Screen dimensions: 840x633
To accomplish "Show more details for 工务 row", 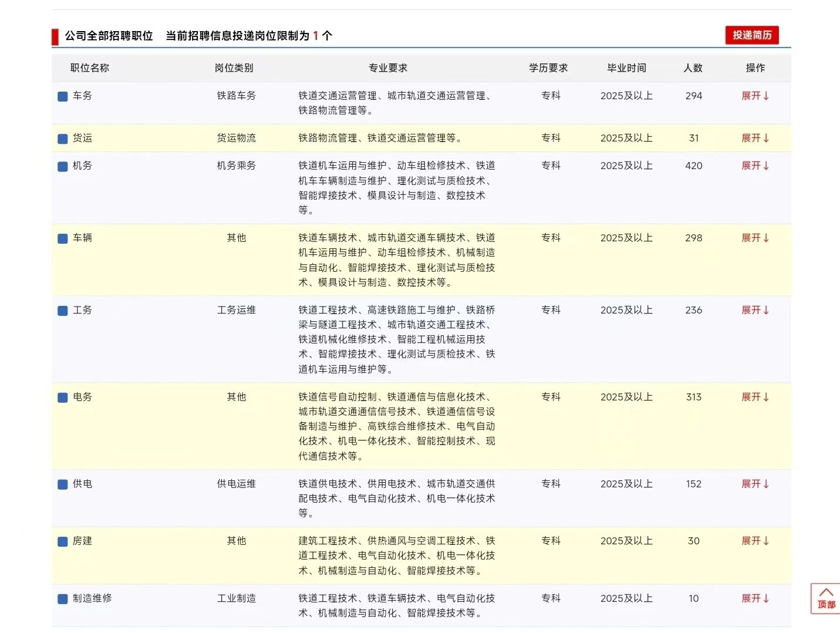I will click(755, 310).
